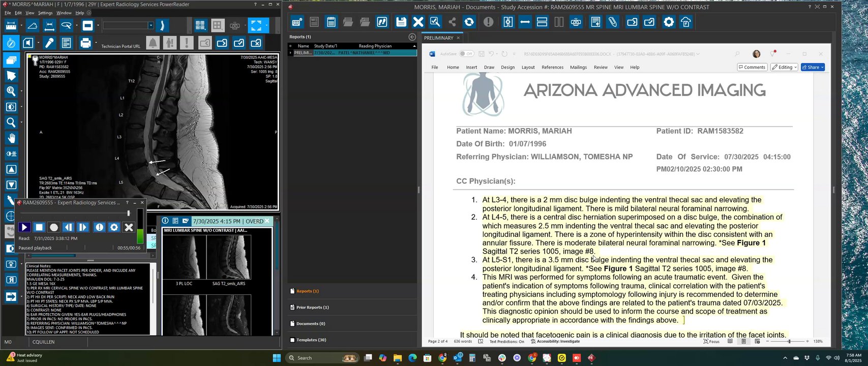The image size is (868, 366).
Task: Expand the PRELIMINARY report row arrow
Action: point(290,53)
